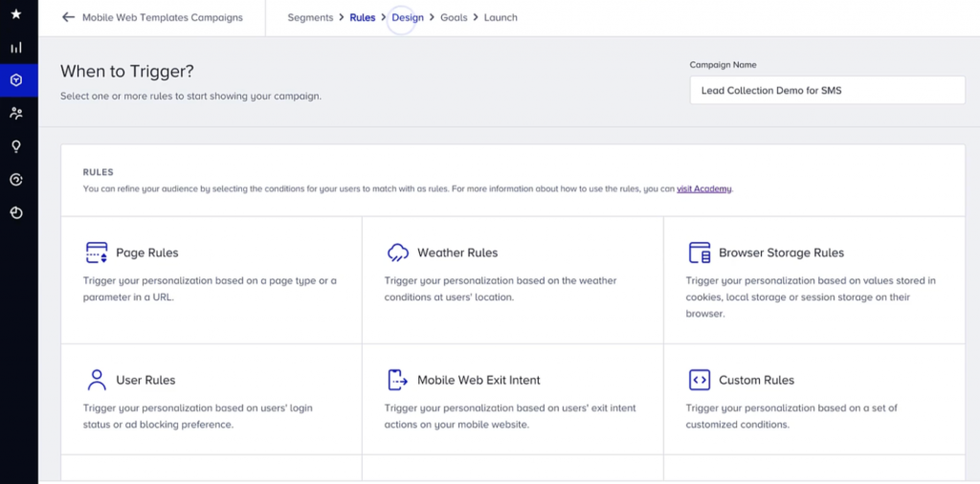Switch to the Design step
Viewport: 980px width, 484px height.
tap(408, 17)
